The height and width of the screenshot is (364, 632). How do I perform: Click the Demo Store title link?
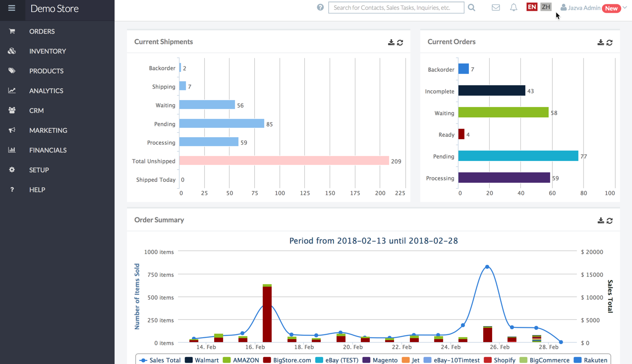click(x=55, y=8)
